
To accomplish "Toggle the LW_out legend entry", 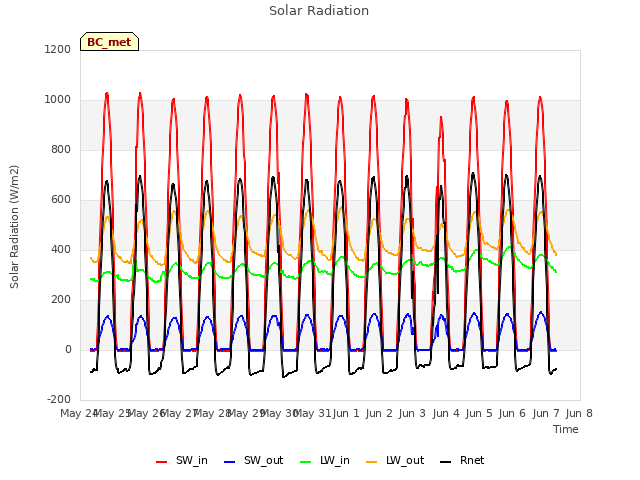I will 395,460.
